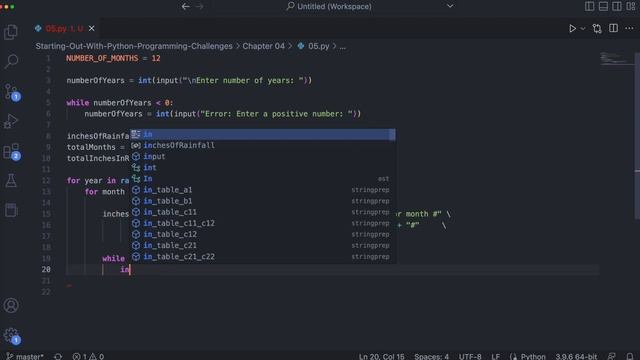Open the breadcrumb ellipsis symbol item
Viewport: 640px width, 360px height.
click(x=342, y=47)
